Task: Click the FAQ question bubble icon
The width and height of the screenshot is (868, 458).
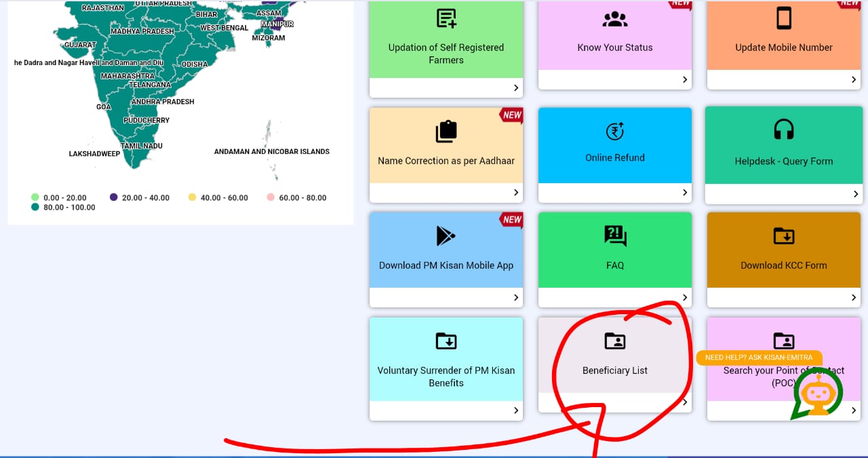Action: [x=615, y=236]
